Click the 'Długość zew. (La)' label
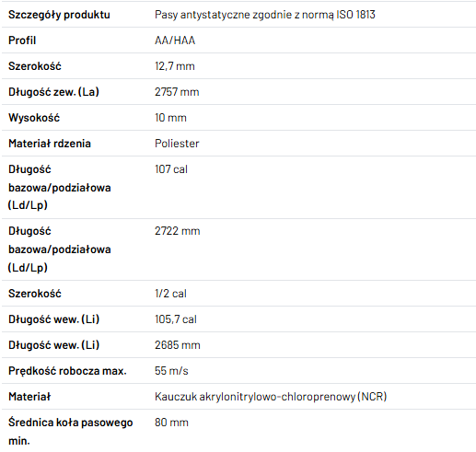 coord(53,92)
